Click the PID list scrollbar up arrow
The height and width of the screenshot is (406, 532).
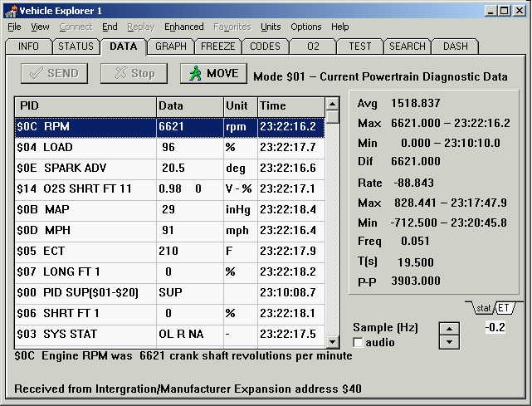coord(333,104)
